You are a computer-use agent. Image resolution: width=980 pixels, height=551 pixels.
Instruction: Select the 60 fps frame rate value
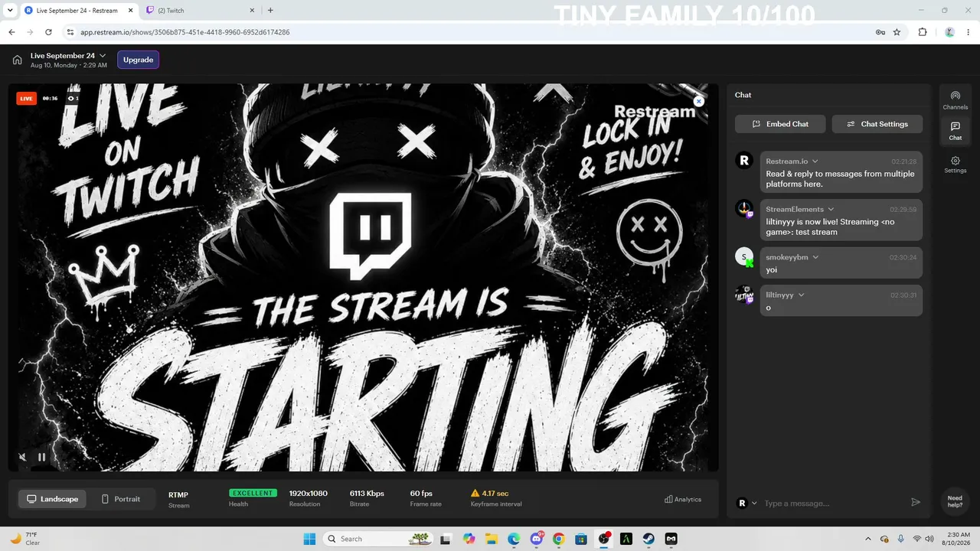[x=421, y=494]
